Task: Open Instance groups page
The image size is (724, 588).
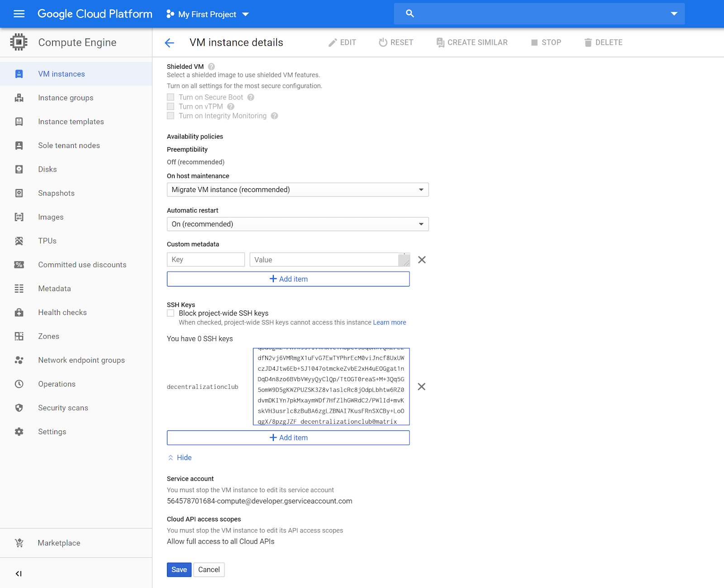Action: 66,98
